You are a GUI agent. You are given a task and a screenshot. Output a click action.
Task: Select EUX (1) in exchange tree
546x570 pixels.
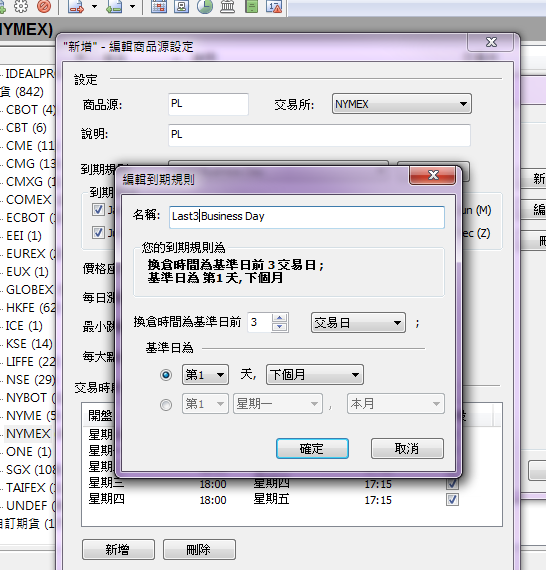click(27, 272)
